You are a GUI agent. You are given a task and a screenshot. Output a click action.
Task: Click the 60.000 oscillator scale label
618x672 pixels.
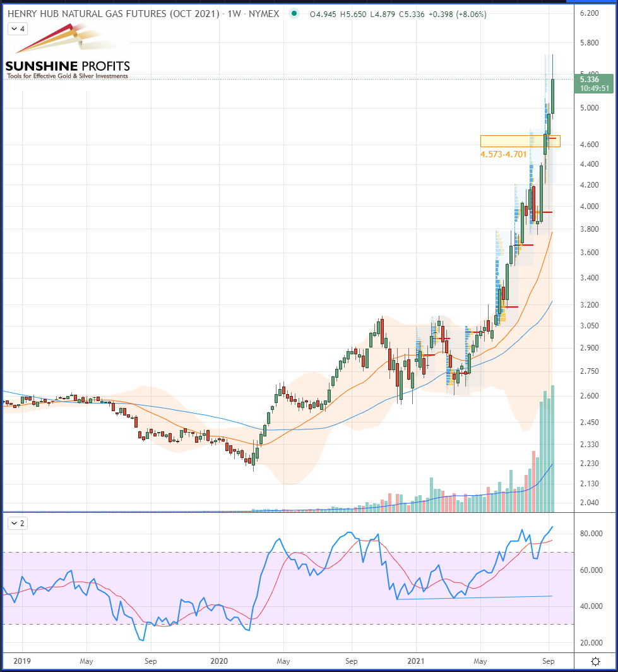click(x=591, y=570)
